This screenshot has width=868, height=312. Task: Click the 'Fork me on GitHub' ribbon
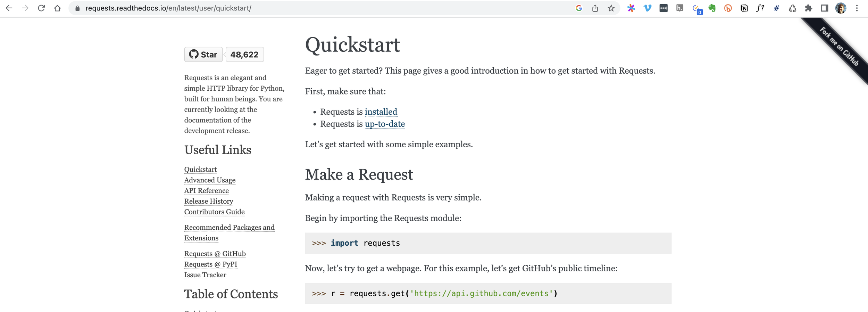coord(840,47)
